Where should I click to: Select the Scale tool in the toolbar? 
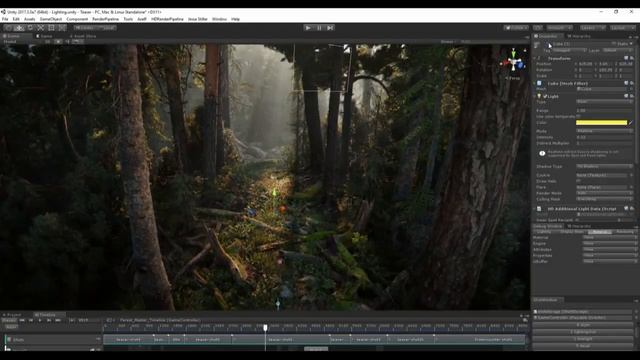click(x=40, y=28)
